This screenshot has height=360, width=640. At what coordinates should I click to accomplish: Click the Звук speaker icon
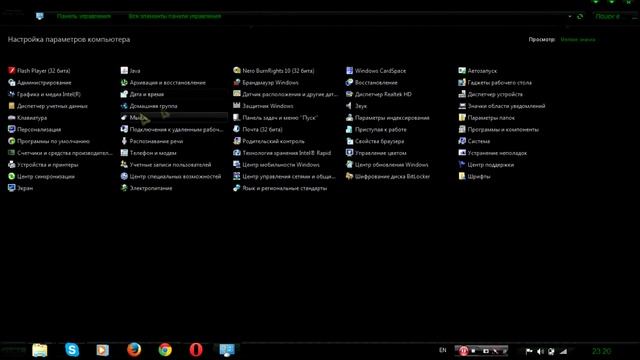tap(349, 106)
